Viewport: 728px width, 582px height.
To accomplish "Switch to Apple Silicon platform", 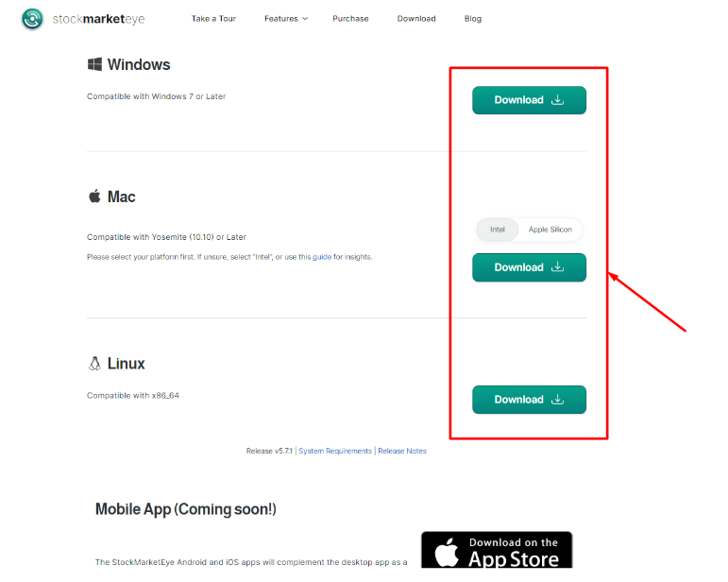I will [550, 230].
